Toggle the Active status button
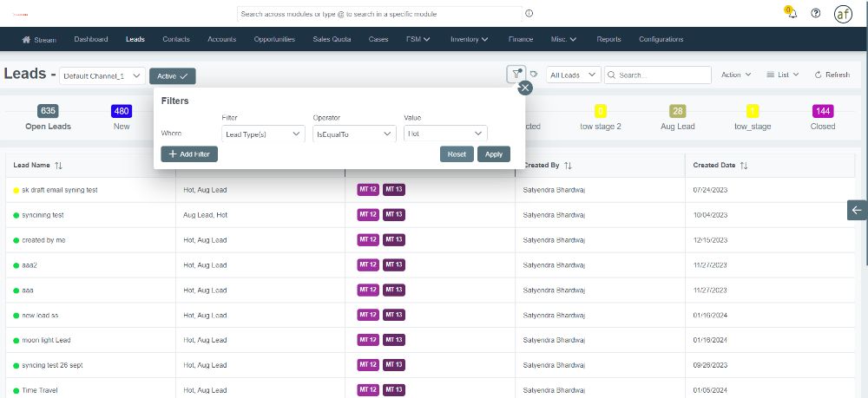 [172, 76]
